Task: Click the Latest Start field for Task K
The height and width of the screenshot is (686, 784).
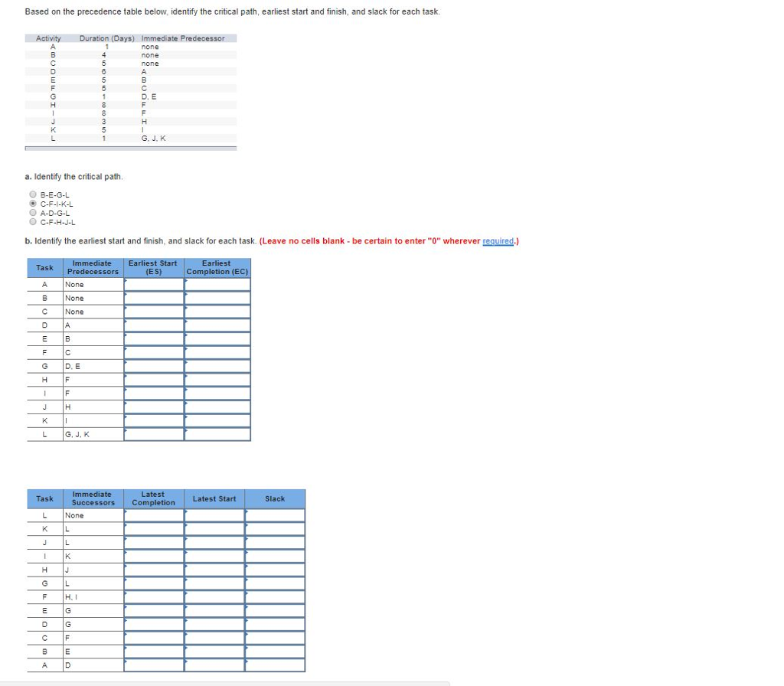Action: [x=214, y=528]
